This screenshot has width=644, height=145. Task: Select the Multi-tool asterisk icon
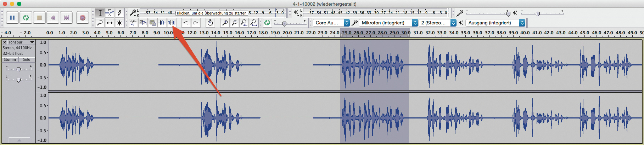click(119, 23)
